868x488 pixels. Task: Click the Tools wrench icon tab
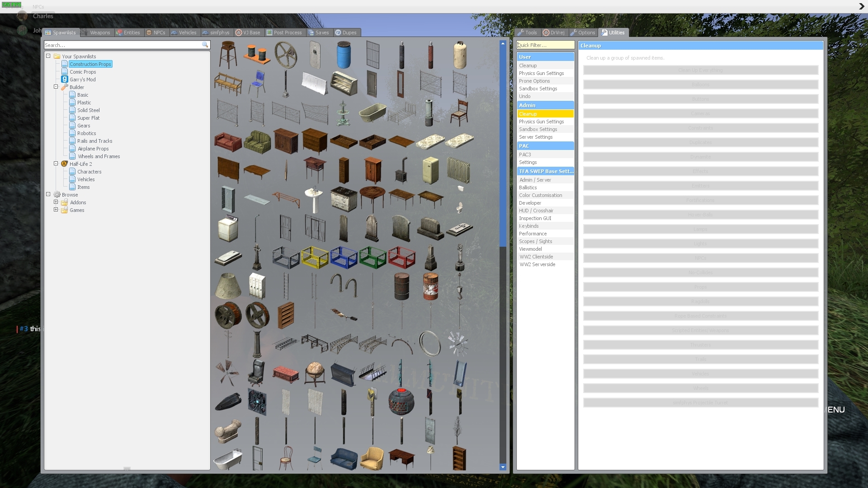(521, 33)
